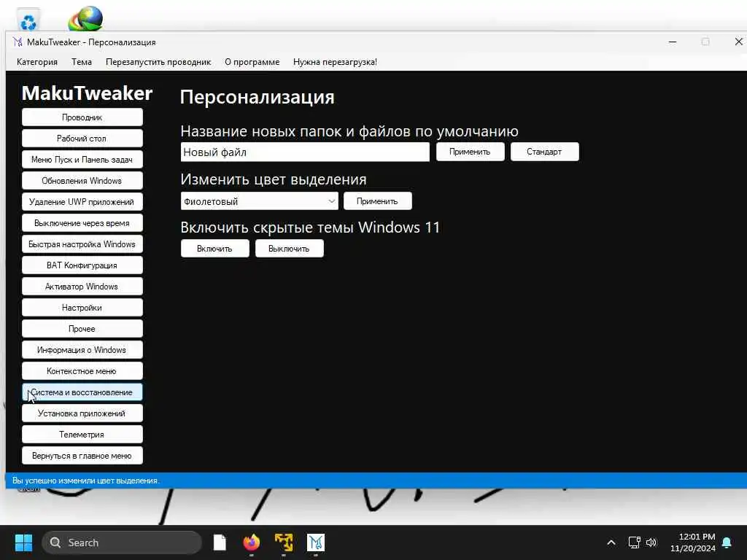This screenshot has height=560, width=747.
Task: Open the Recycle Bin desktop icon
Action: [x=28, y=20]
